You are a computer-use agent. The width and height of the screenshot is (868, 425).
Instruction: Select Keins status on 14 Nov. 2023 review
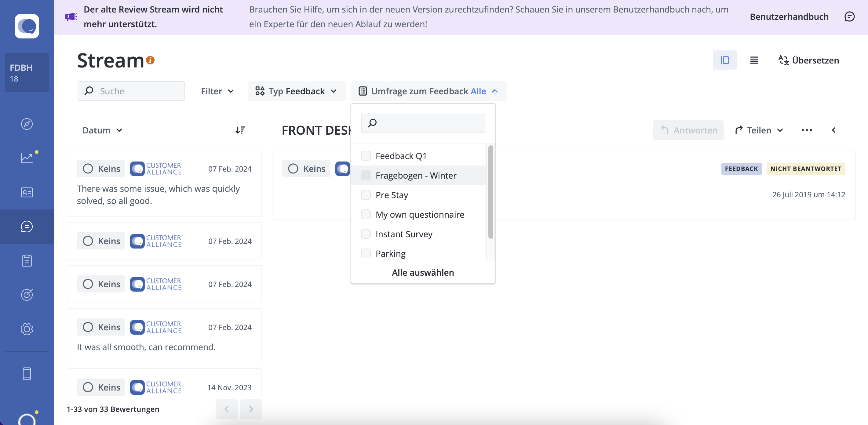tap(101, 387)
